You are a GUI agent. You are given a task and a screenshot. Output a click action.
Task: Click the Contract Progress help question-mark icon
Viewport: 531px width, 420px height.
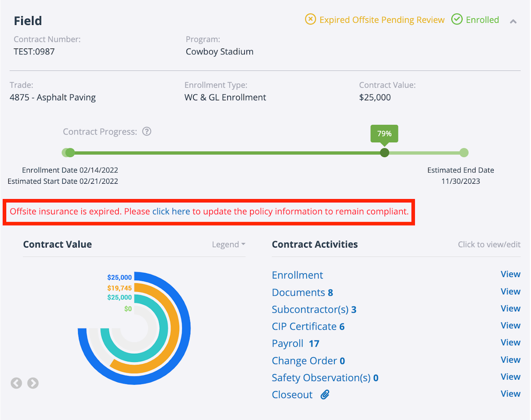(x=147, y=131)
